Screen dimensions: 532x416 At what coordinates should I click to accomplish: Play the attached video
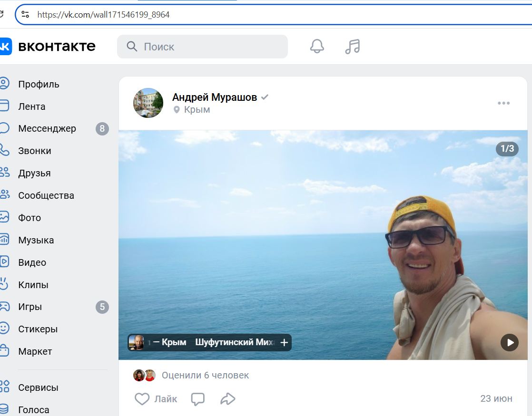pos(509,342)
